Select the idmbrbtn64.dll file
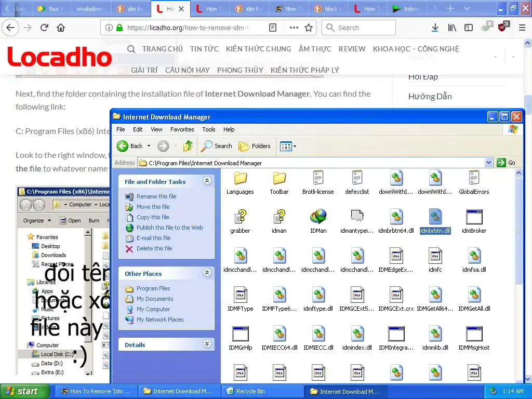This screenshot has height=399, width=532. (396, 222)
